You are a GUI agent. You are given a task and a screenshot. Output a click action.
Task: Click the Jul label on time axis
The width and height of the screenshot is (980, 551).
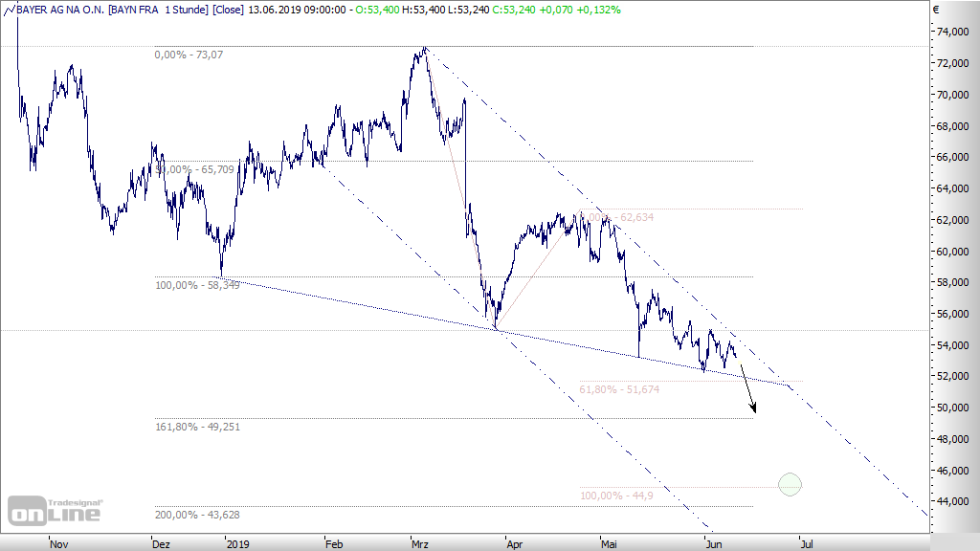(x=807, y=544)
